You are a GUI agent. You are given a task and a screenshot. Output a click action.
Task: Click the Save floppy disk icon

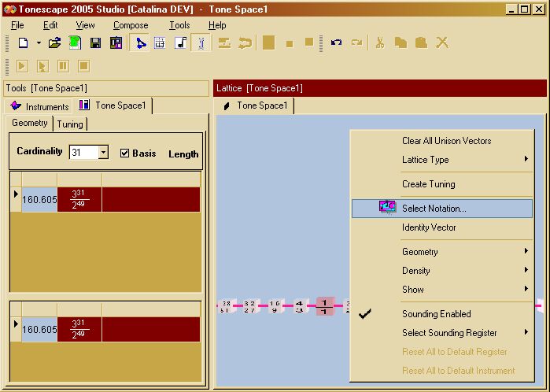(95, 43)
